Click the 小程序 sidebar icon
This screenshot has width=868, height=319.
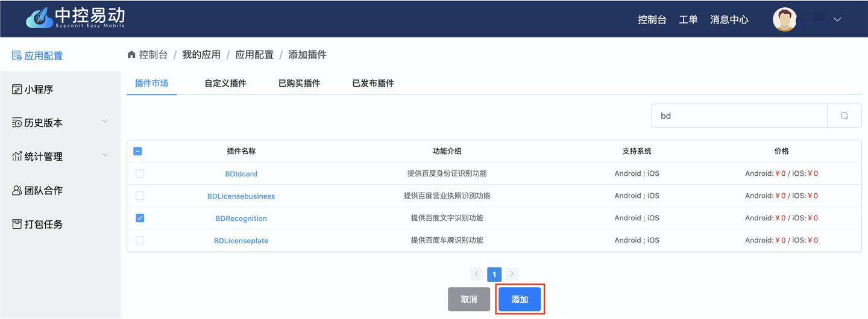coord(17,89)
